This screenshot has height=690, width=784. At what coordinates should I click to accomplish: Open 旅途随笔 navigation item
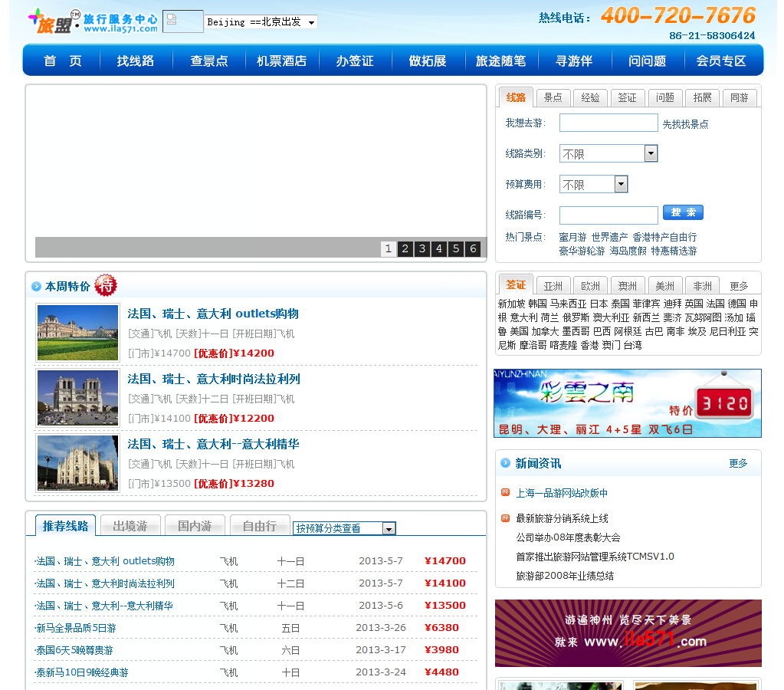[x=500, y=61]
